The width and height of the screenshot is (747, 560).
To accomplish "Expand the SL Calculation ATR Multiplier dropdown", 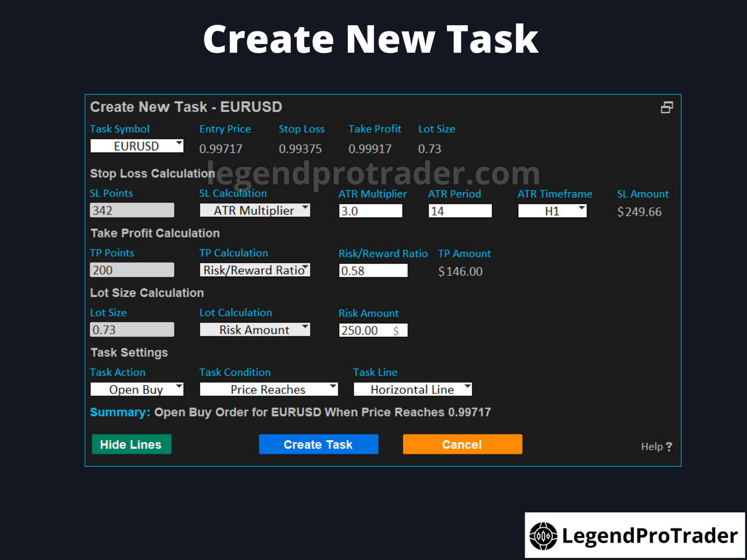I will (x=255, y=210).
